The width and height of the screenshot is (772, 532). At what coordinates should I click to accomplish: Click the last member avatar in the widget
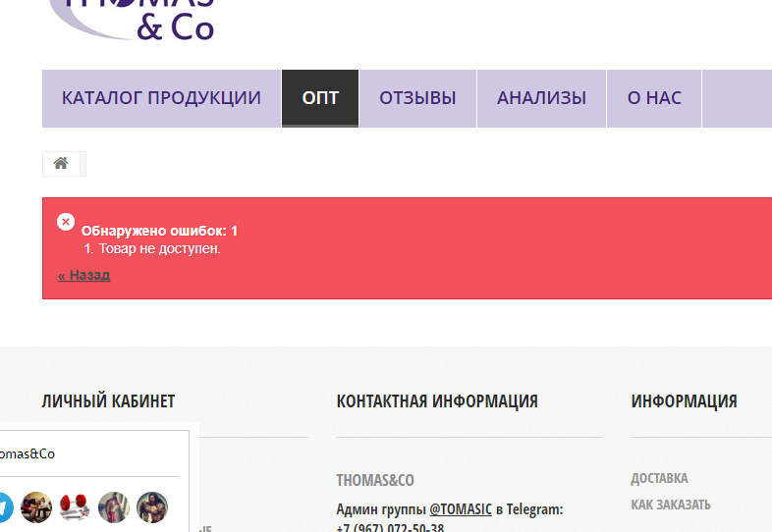(x=152, y=507)
